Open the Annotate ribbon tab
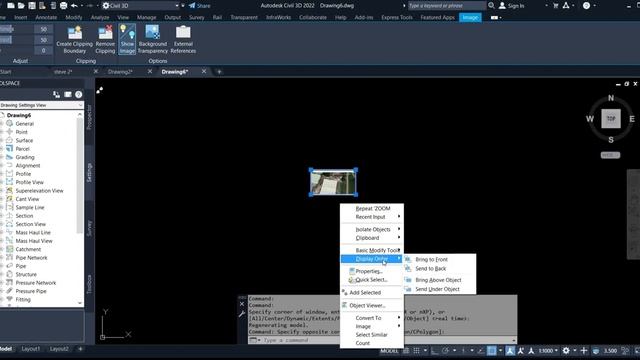 (x=46, y=18)
